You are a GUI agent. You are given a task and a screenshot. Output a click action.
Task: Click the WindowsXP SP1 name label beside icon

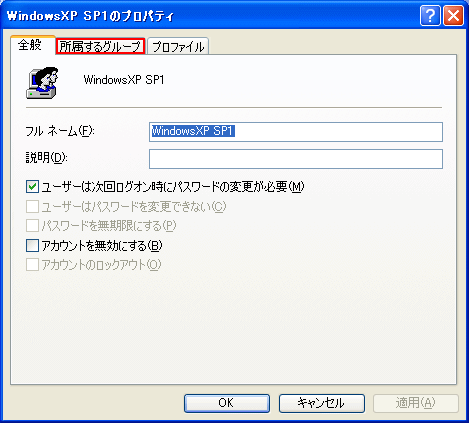tap(124, 80)
